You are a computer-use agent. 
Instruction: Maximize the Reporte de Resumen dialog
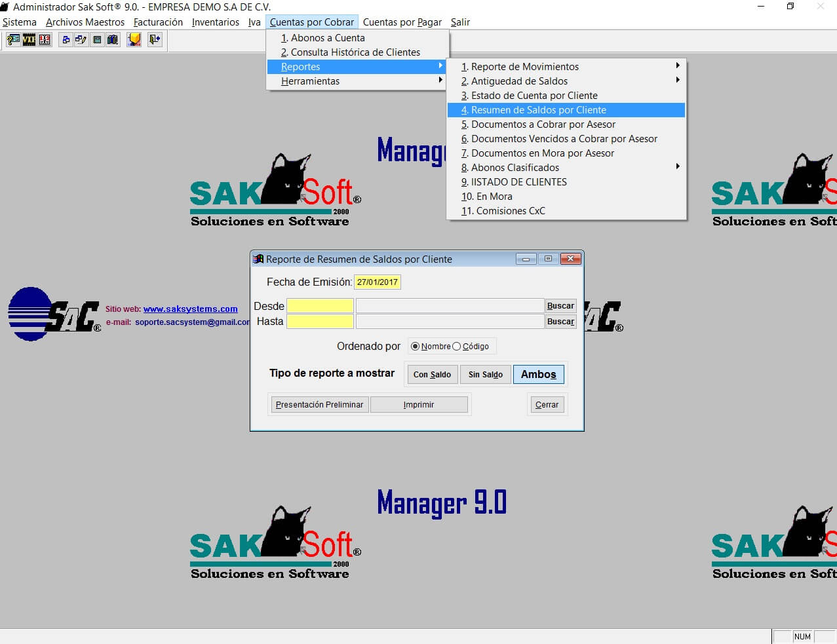pos(548,259)
